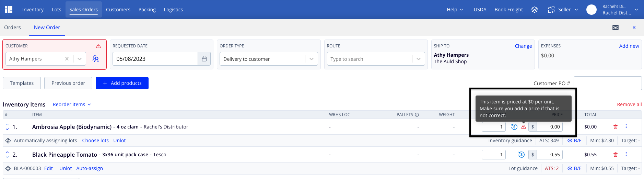The height and width of the screenshot is (179, 644).
Task: Click the layers icon in top bar
Action: [x=535, y=10]
